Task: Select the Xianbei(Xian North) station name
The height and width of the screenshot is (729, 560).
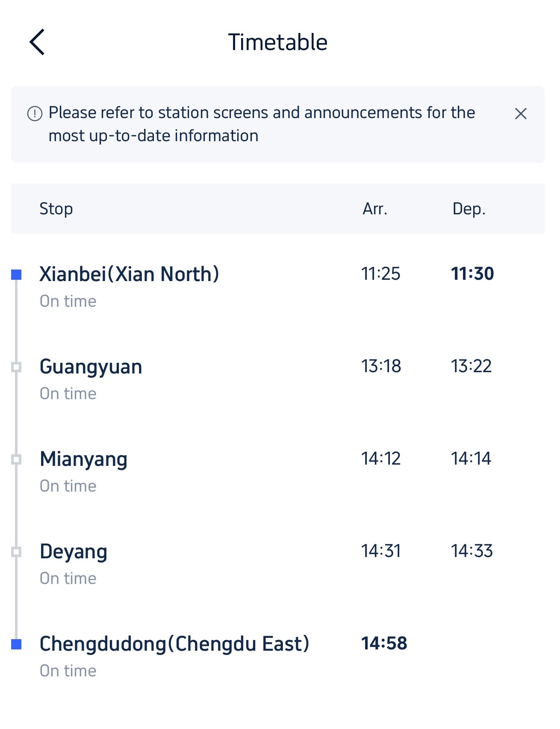Action: pos(129,274)
